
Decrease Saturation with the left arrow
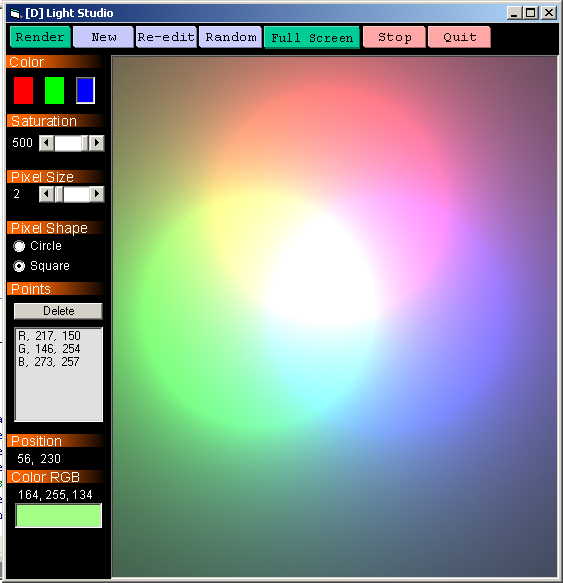[x=46, y=143]
